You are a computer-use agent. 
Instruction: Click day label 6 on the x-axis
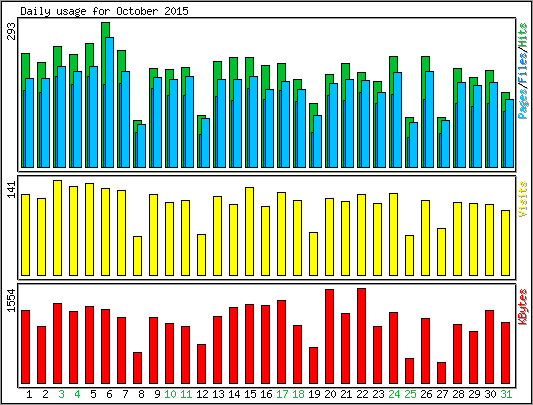[109, 394]
